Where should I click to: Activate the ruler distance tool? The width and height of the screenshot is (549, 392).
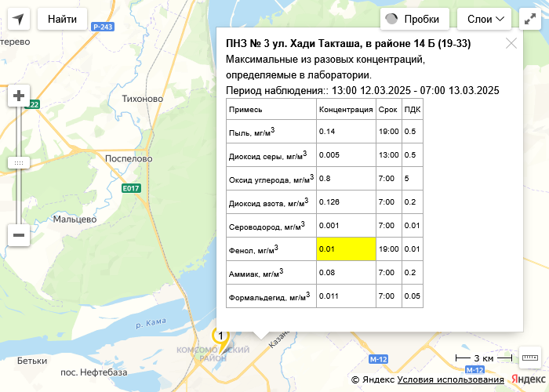pyautogui.click(x=530, y=358)
